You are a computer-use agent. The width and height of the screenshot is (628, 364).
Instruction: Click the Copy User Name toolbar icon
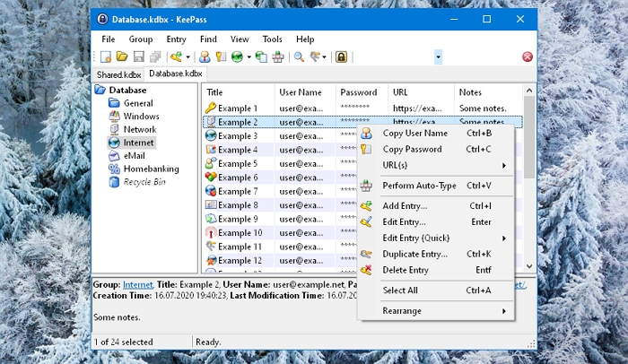[x=205, y=56]
